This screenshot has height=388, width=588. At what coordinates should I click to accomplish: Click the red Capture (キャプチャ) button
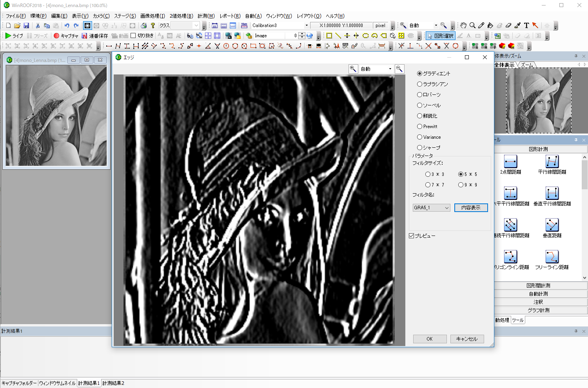pos(66,36)
